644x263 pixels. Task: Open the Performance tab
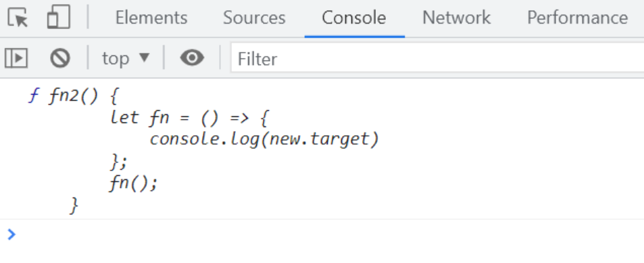578,18
